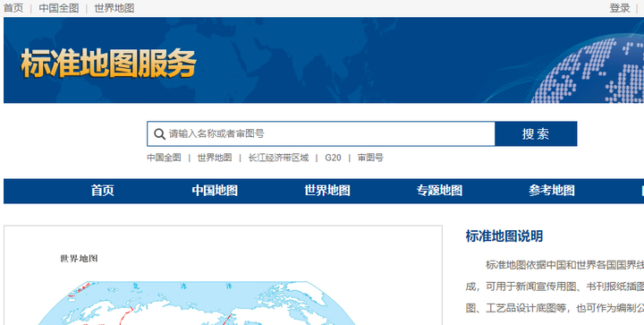Click paragraph line starting 图、工艺品设计底图等
644x325 pixels.
(555, 308)
